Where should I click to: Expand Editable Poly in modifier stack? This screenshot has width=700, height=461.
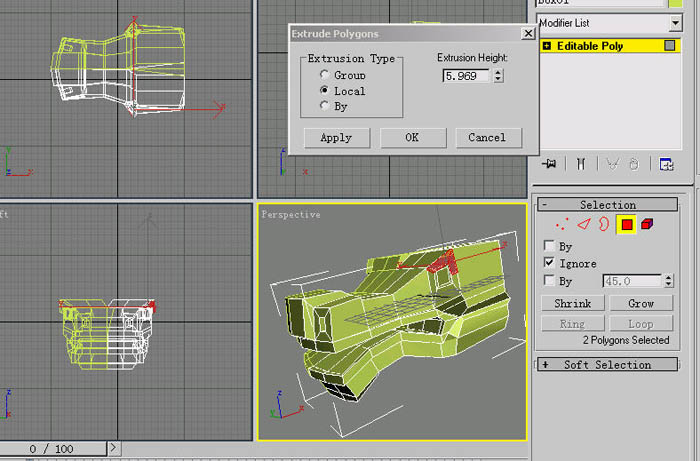coord(547,46)
